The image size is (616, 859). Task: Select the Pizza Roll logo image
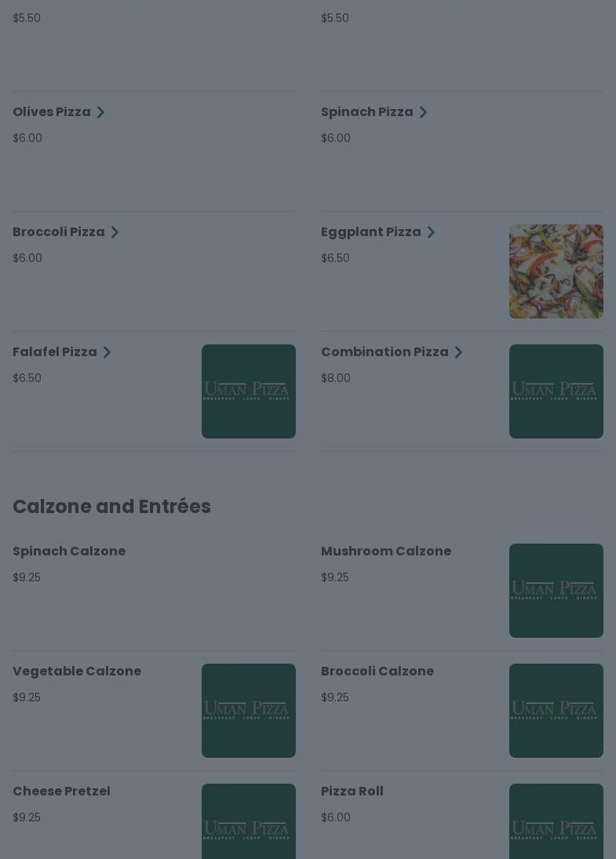(x=556, y=822)
